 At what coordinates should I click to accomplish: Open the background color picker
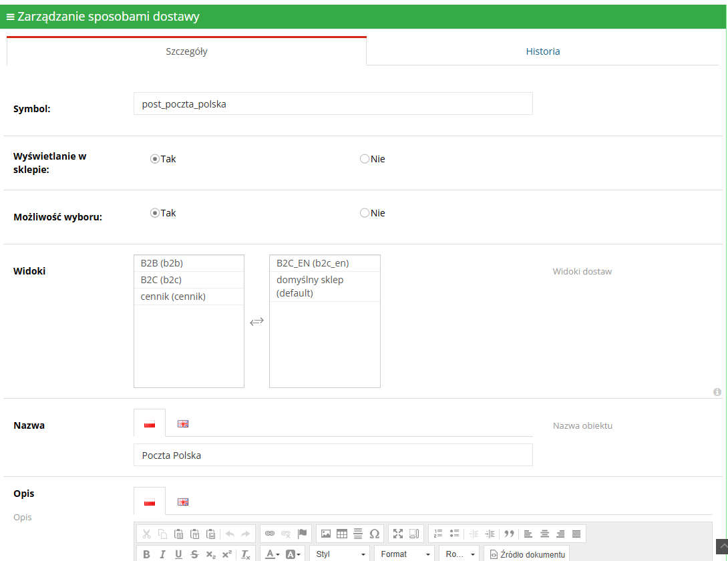[293, 554]
